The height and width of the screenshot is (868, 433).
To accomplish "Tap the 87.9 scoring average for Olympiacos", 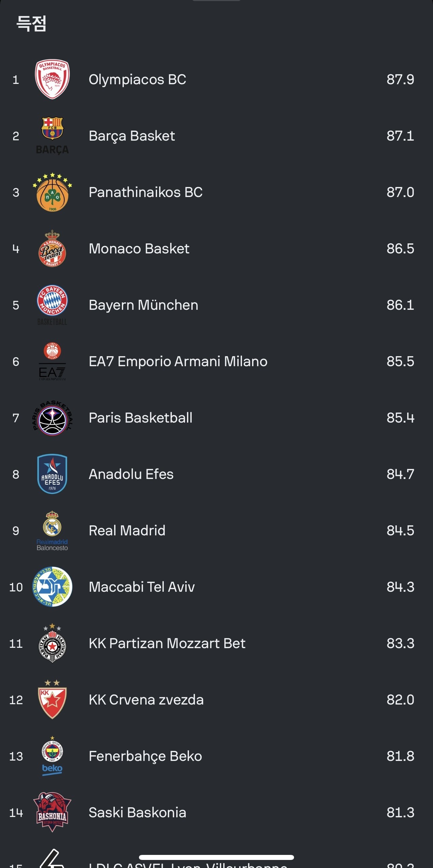I will point(400,80).
